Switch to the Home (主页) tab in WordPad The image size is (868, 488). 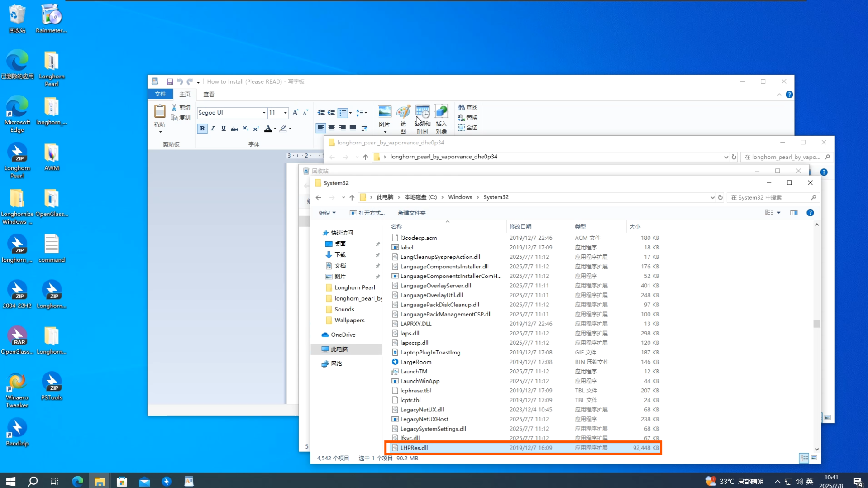[185, 94]
